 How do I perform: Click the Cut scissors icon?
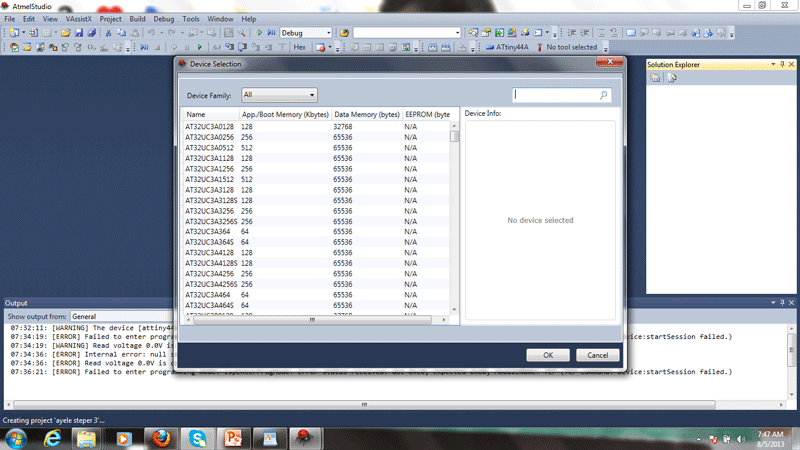click(108, 33)
